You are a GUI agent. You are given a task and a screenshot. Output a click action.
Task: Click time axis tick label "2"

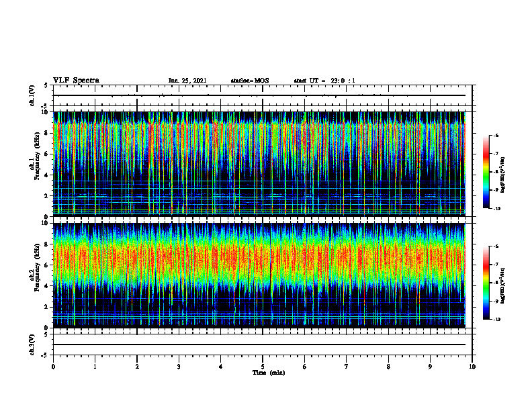[137, 367]
